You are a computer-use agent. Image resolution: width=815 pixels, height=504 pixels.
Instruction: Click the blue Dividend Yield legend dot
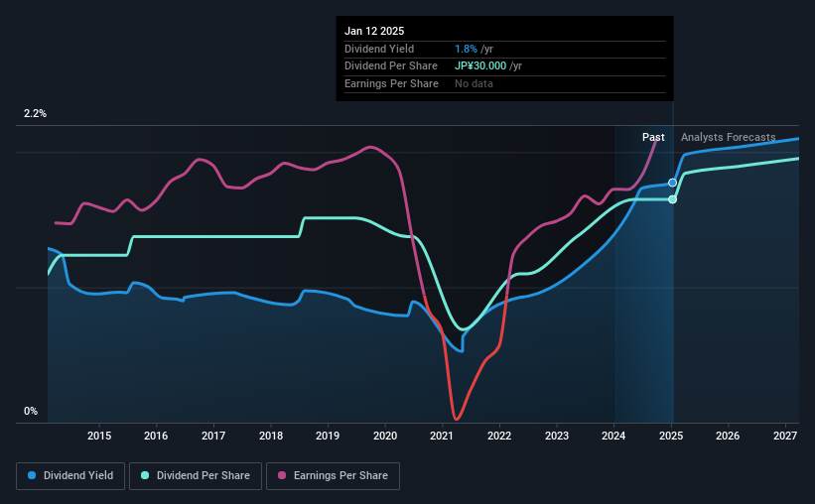(32, 475)
